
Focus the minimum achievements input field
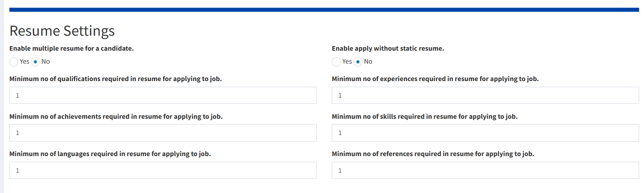pos(163,133)
